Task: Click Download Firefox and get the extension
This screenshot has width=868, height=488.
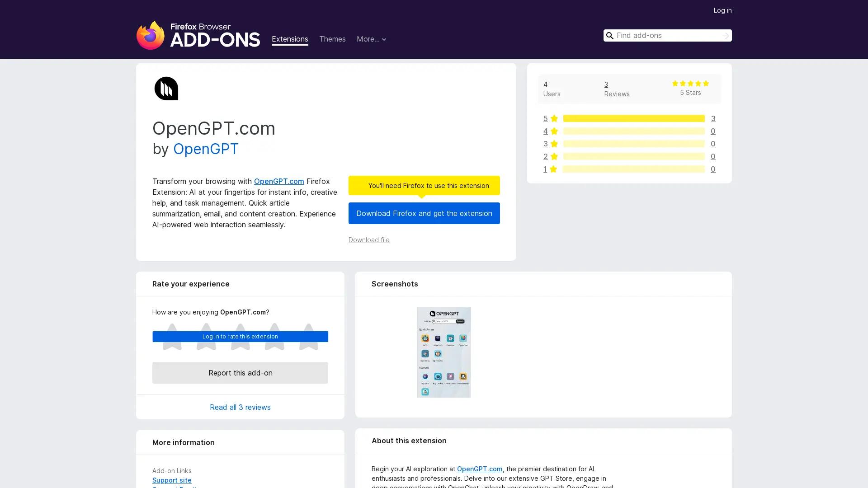Action: 424,213
